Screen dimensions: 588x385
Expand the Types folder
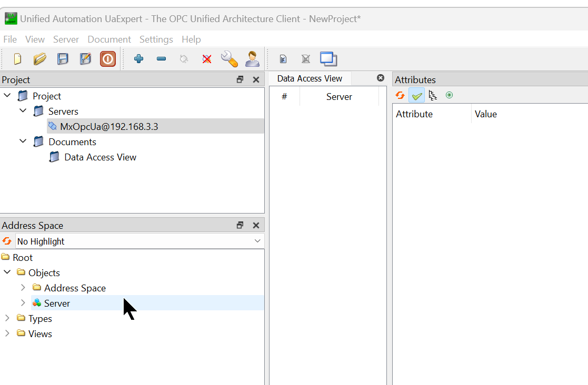(x=7, y=318)
